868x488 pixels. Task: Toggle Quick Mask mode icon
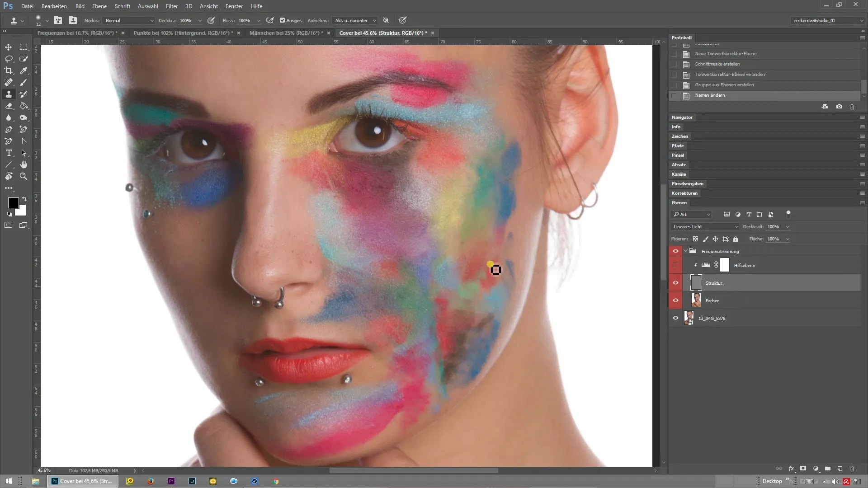pyautogui.click(x=9, y=225)
